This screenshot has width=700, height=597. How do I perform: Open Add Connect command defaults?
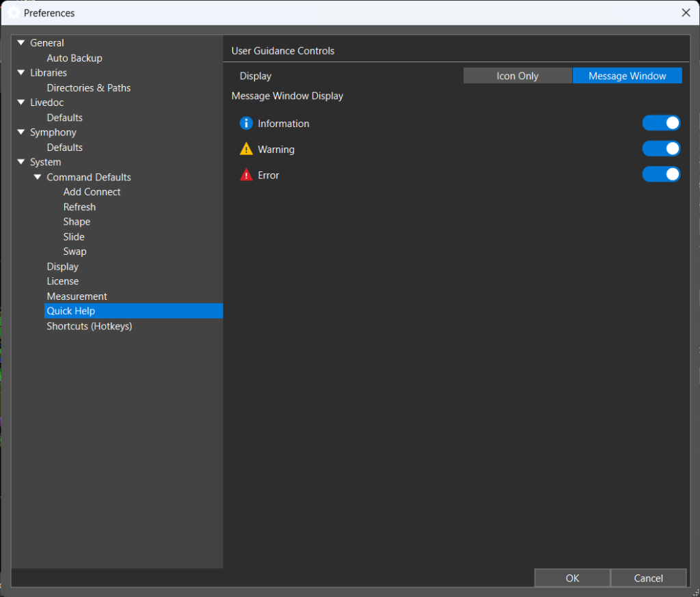[92, 192]
